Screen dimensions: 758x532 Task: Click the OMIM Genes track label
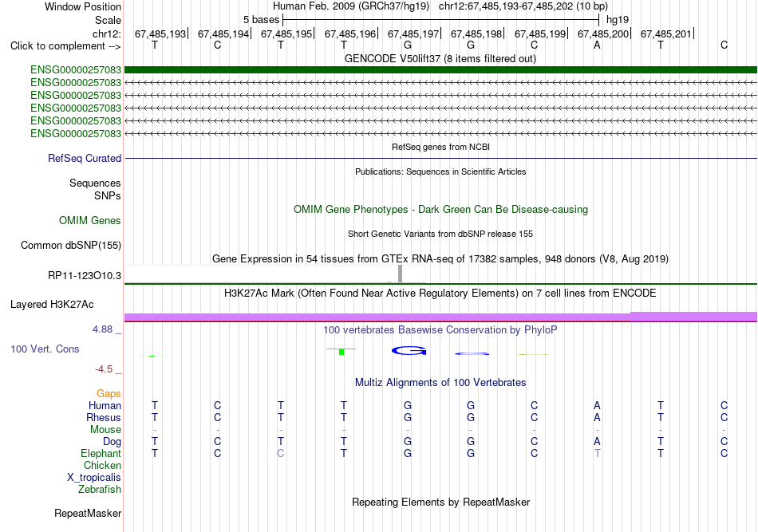(90, 220)
